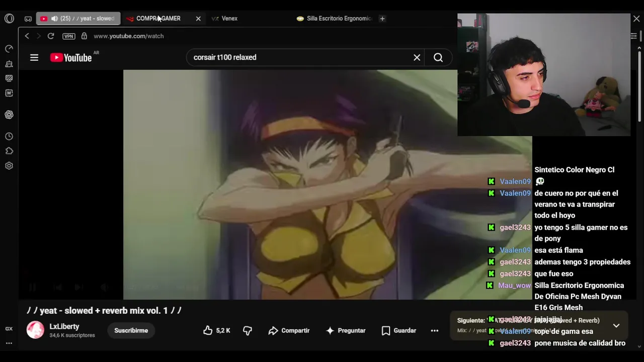Open the M-labeled icon in sidebar
The image size is (644, 362).
point(9,93)
